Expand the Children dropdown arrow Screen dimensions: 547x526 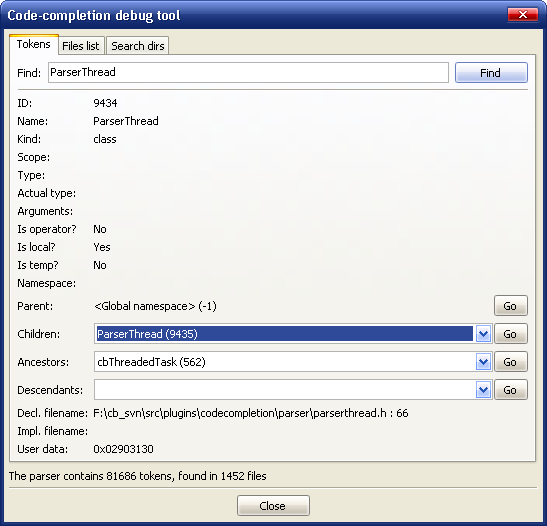(483, 334)
